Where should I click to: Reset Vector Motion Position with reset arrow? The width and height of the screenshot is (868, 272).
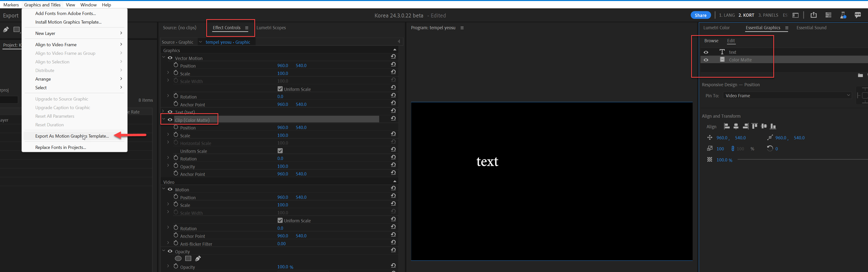coord(393,64)
